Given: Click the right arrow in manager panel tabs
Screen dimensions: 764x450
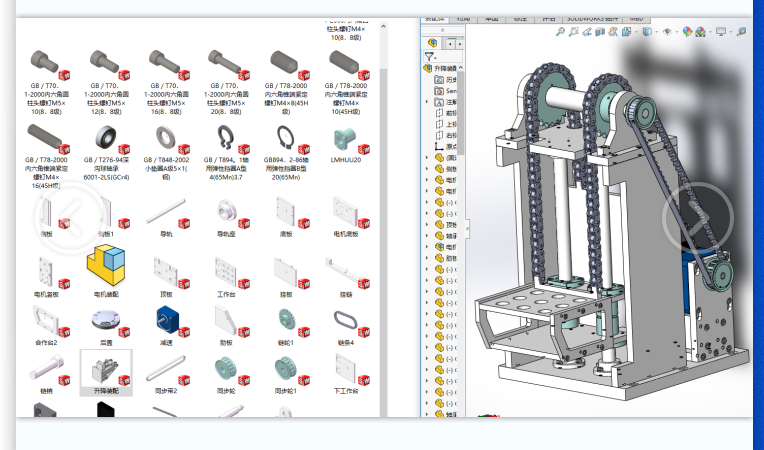Looking at the screenshot, I should [461, 43].
